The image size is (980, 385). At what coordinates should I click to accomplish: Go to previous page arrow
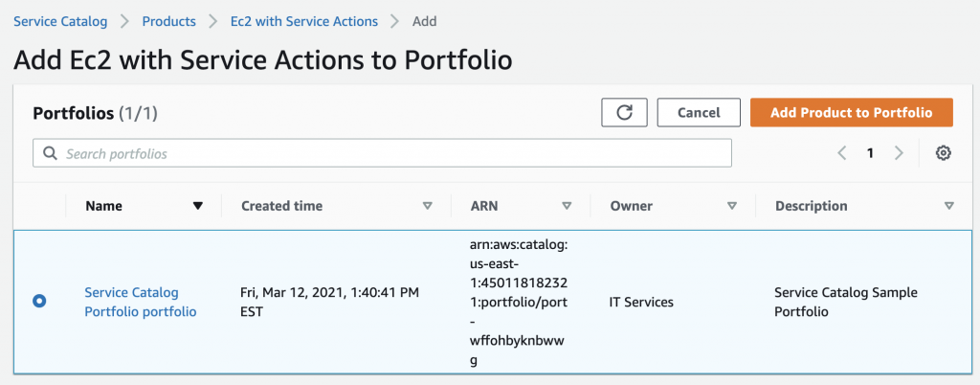click(842, 153)
